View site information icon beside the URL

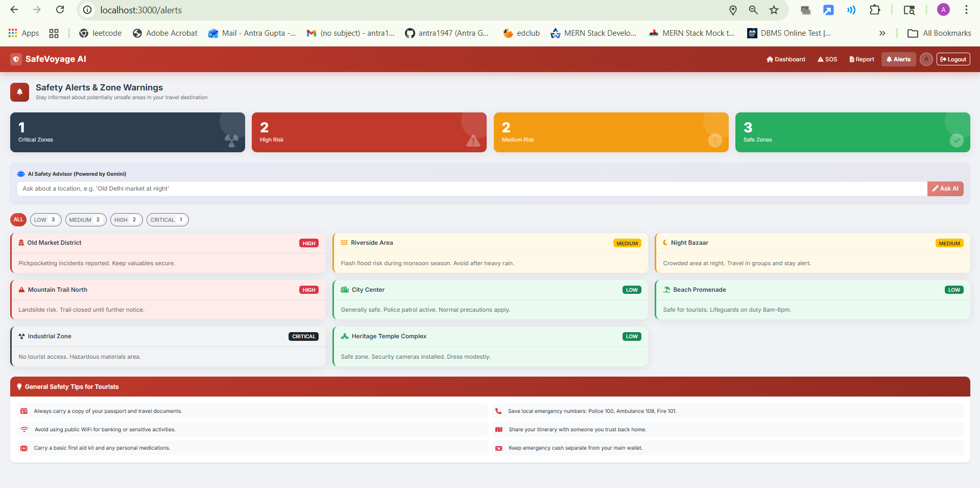pos(87,10)
